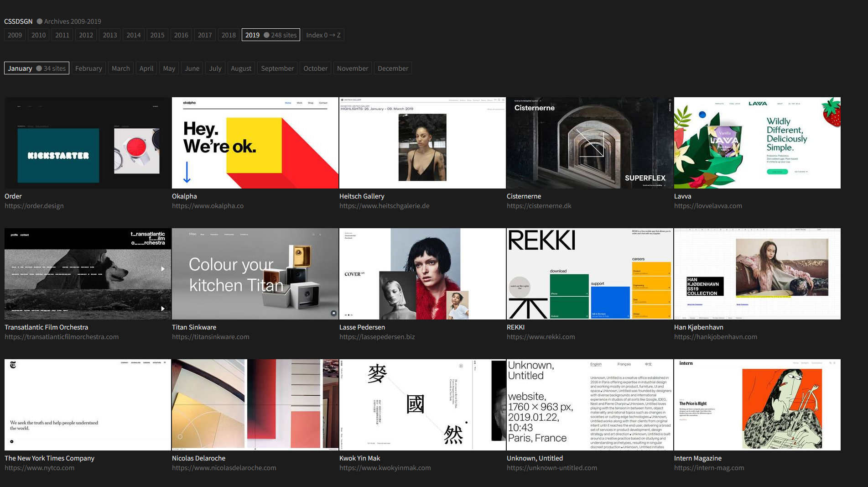The height and width of the screenshot is (487, 868).
Task: Open the Order site thumbnail
Action: pos(88,142)
